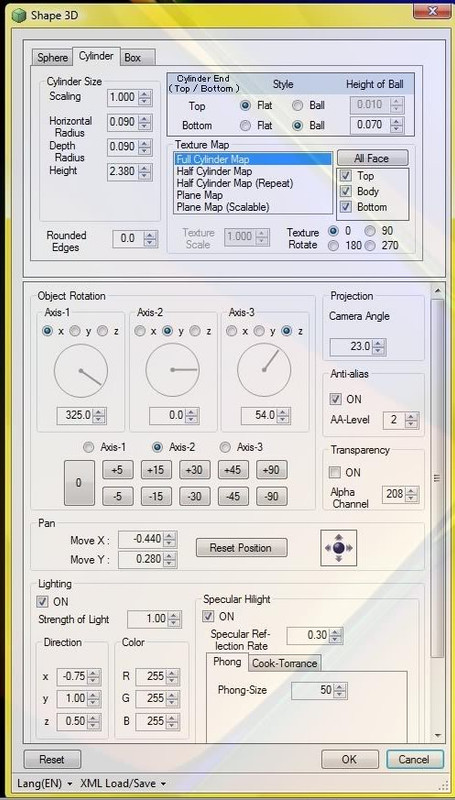Image resolution: width=455 pixels, height=800 pixels.
Task: Click the Cancel button
Action: (414, 759)
